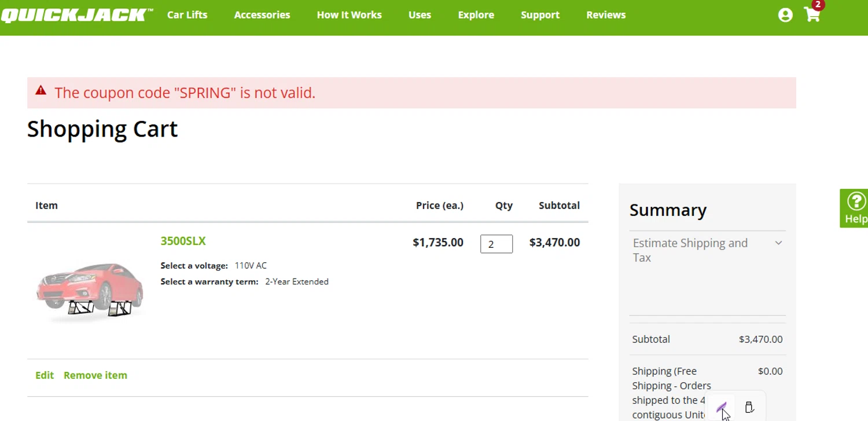Open the 3500SLX product link

click(x=183, y=241)
